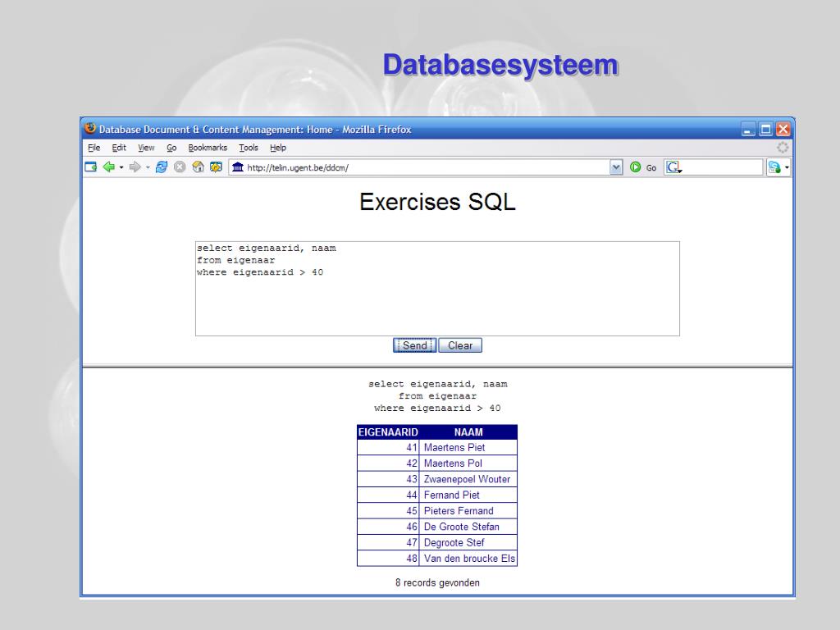Open the Edit menu
Screen dimensions: 840x630
[119, 148]
